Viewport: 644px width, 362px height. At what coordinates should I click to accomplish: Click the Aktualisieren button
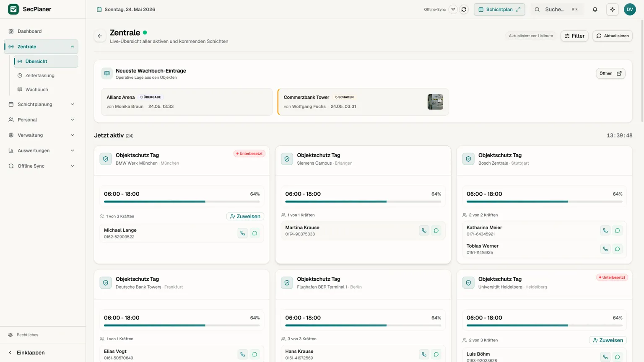pyautogui.click(x=613, y=36)
